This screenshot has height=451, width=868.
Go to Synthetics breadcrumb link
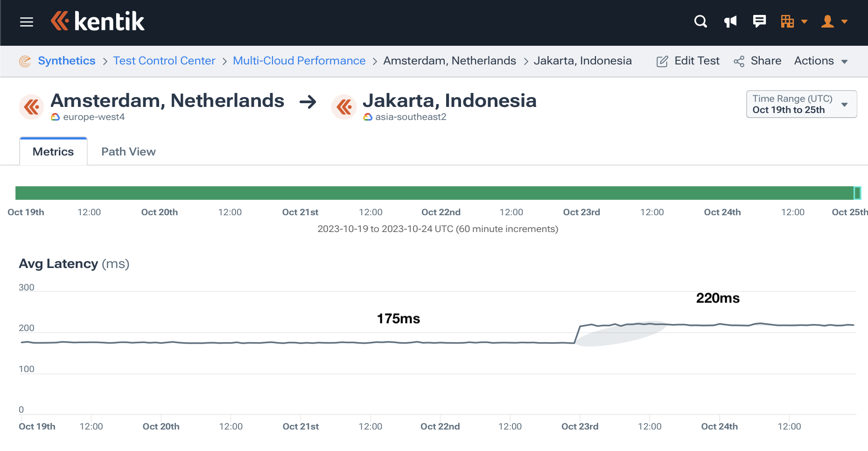67,61
